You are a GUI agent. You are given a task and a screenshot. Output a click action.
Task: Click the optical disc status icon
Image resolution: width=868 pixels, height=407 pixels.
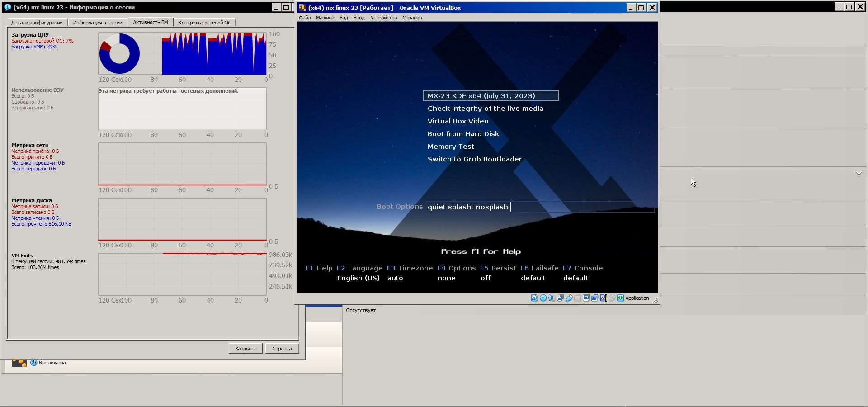tap(543, 298)
